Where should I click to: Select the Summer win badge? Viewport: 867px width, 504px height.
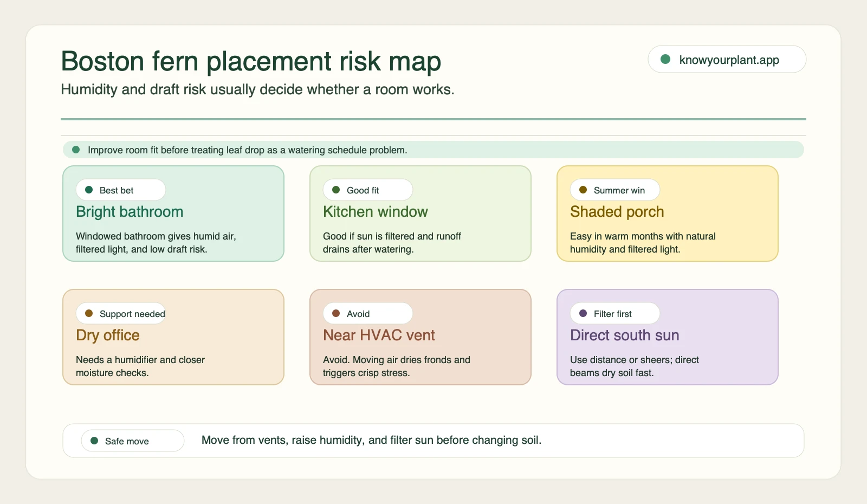(615, 190)
